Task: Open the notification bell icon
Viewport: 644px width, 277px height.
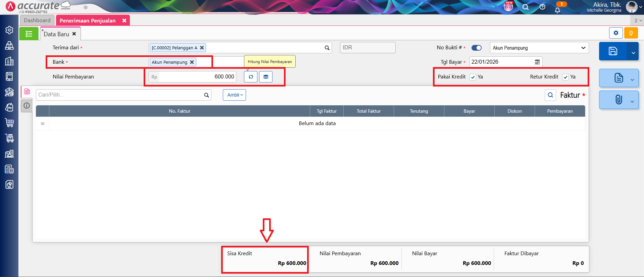Action: click(x=557, y=10)
